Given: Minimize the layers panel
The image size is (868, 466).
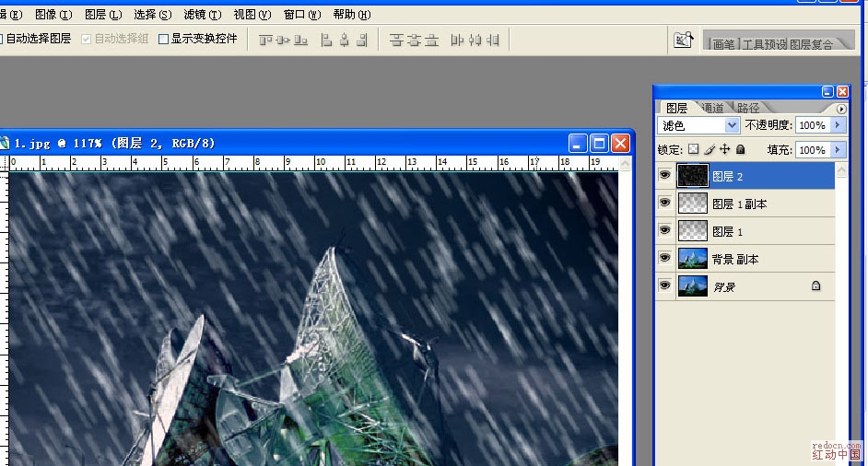Looking at the screenshot, I should [x=827, y=92].
